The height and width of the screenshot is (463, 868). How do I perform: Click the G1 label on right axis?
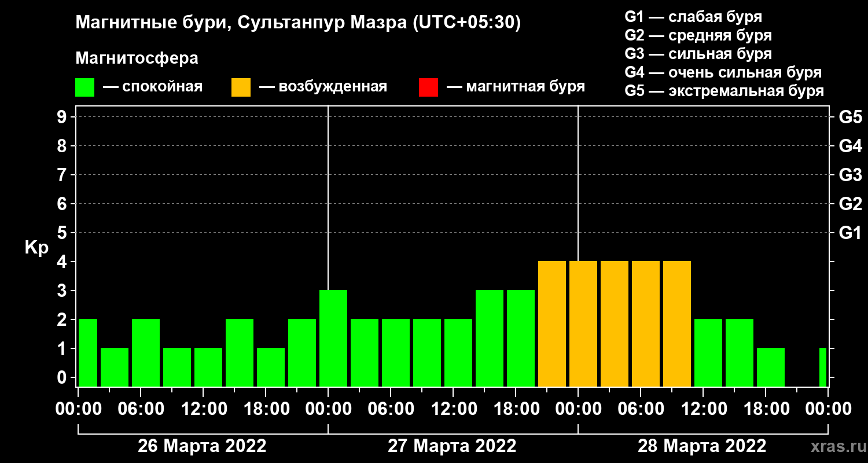coord(850,233)
